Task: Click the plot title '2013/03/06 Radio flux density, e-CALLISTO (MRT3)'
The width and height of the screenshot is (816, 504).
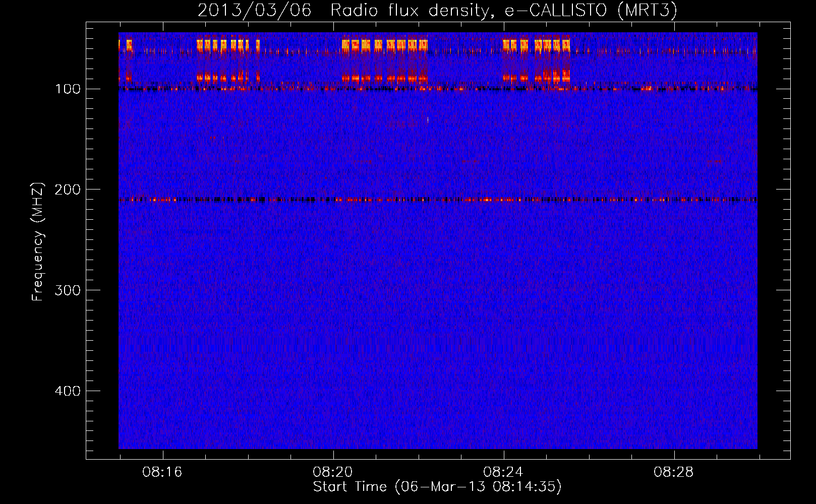Action: click(437, 10)
